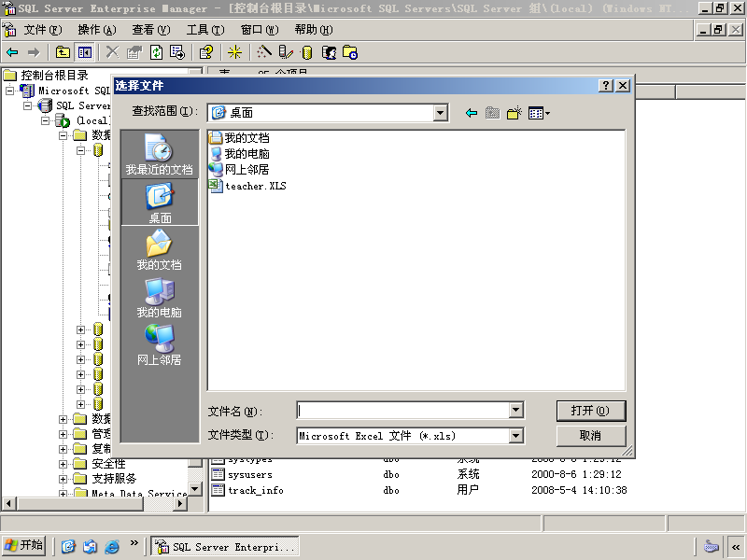This screenshot has width=747, height=560.
Task: Click the tree pane scroll-right arrow
Action: 179,503
